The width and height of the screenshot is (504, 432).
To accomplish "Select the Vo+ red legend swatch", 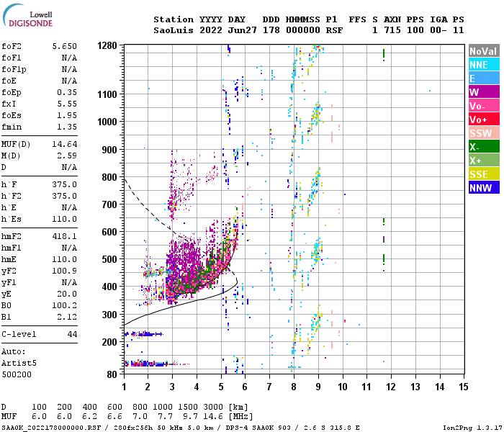I will pos(484,120).
